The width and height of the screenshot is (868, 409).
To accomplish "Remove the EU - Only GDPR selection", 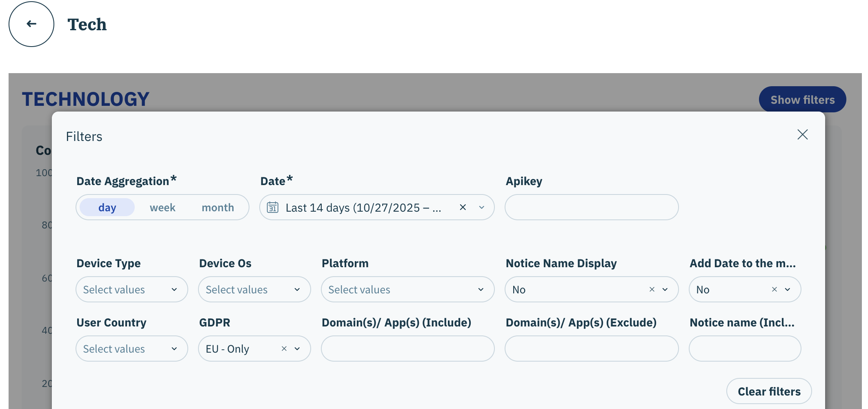I will (284, 349).
